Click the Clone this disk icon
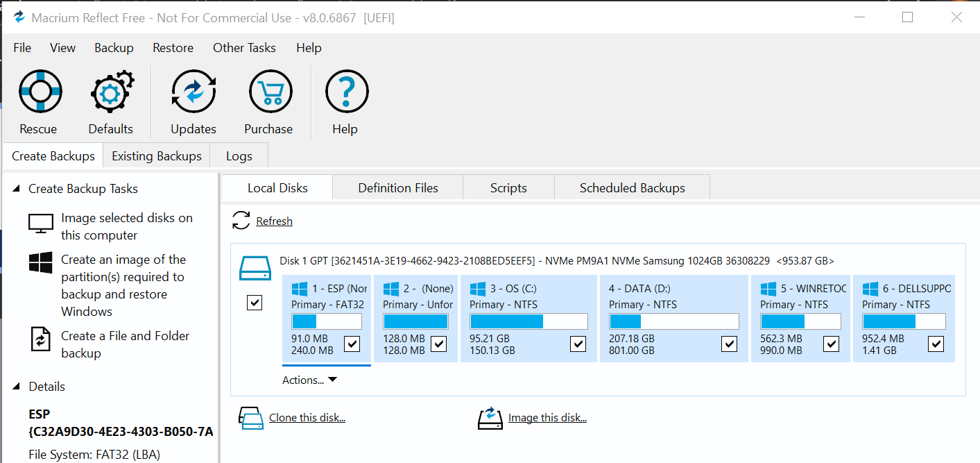 pyautogui.click(x=250, y=417)
